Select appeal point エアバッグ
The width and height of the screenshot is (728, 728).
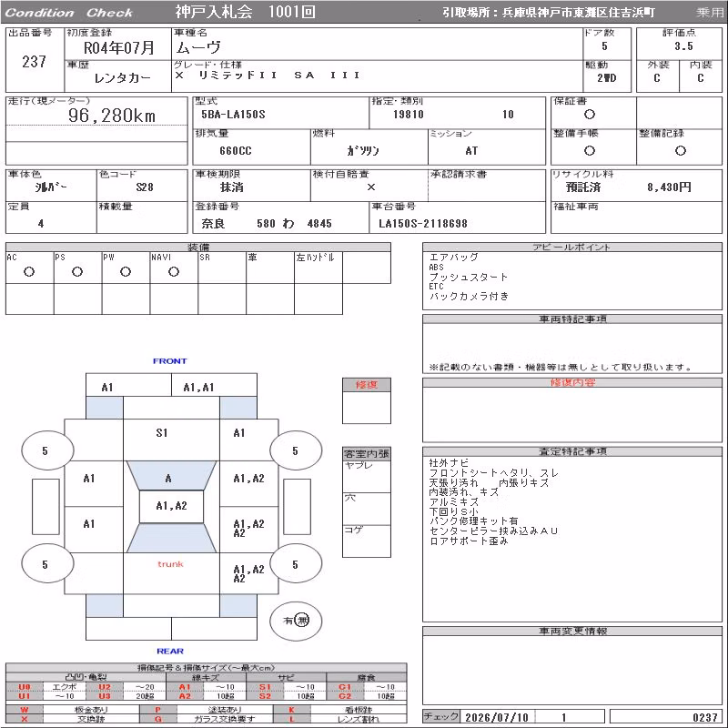point(453,257)
